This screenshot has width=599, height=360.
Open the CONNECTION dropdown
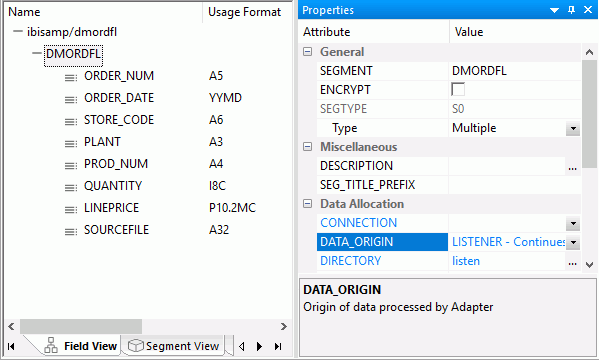[x=573, y=224]
